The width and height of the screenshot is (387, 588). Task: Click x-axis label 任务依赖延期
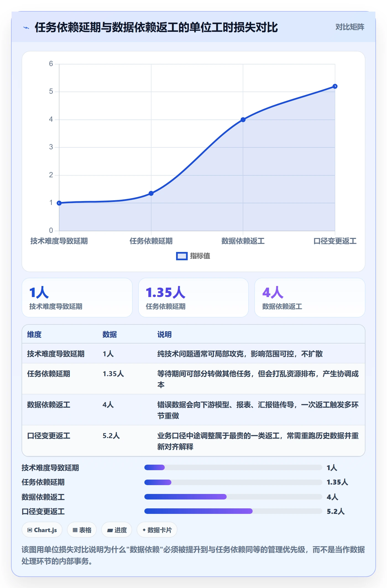pyautogui.click(x=151, y=241)
